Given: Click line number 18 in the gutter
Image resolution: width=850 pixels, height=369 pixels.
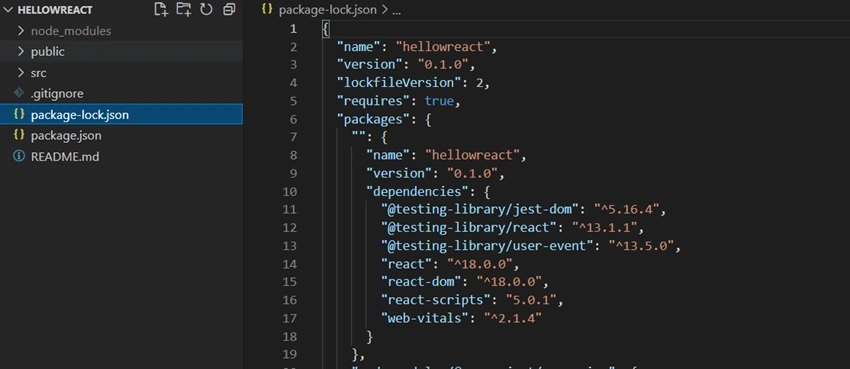Looking at the screenshot, I should coord(290,336).
